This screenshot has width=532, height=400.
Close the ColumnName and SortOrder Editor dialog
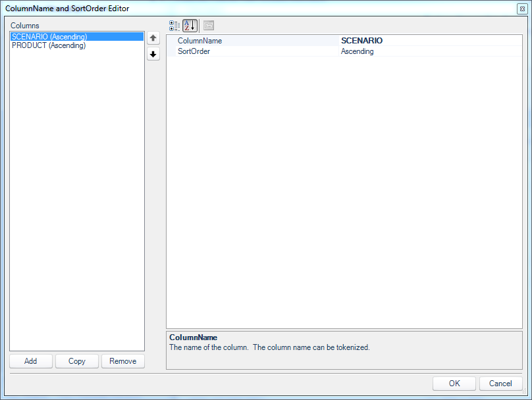click(x=522, y=9)
